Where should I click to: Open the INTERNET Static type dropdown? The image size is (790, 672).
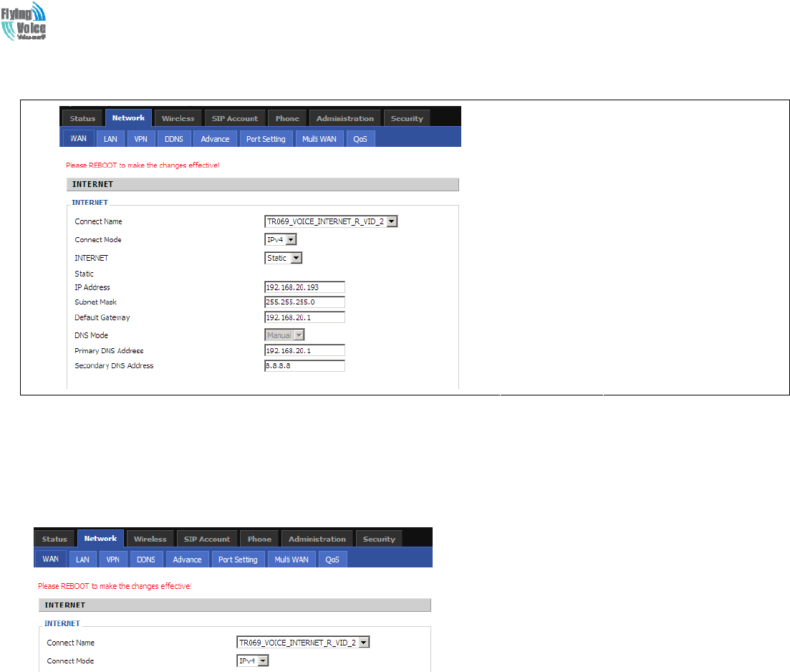coord(283,258)
